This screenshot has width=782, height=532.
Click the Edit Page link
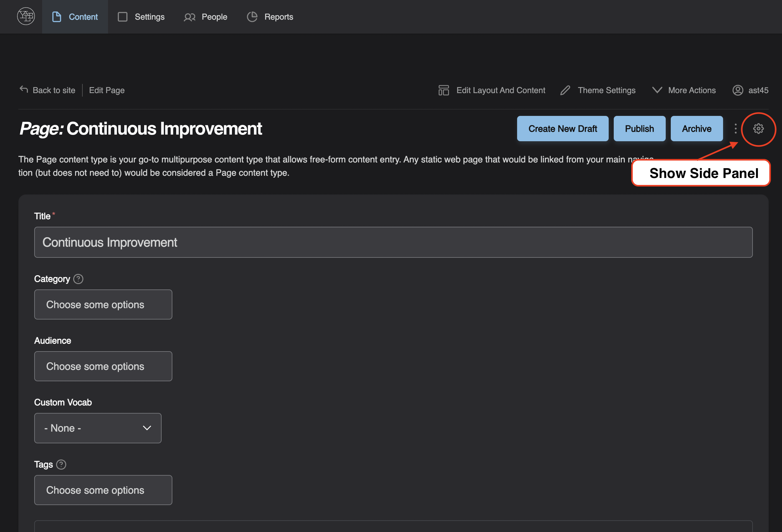pos(107,90)
